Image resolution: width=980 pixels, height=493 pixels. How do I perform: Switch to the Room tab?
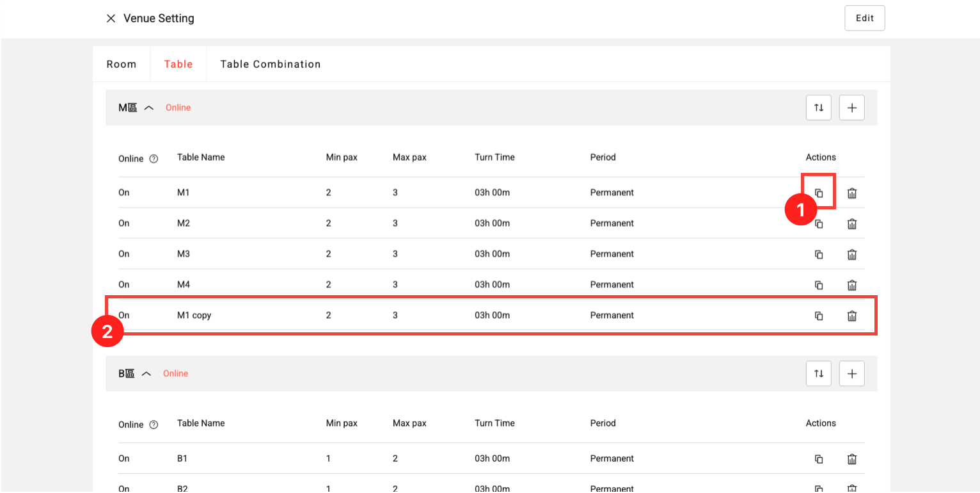click(122, 64)
